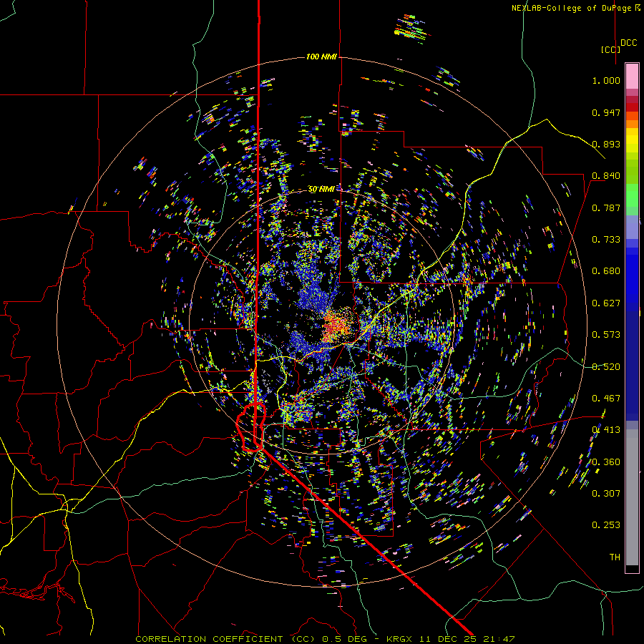Click the 0.893 scale value
Viewport: 644px width, 644px height.
pyautogui.click(x=606, y=144)
